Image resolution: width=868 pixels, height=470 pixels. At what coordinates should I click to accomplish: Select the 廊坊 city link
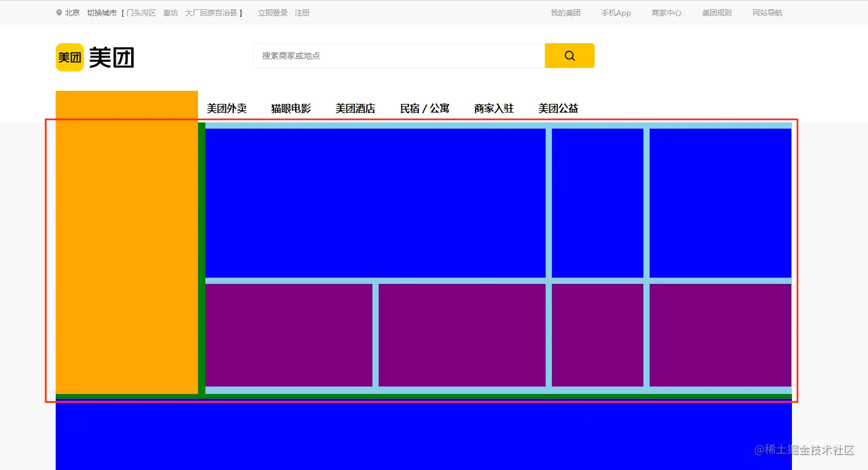coord(171,13)
